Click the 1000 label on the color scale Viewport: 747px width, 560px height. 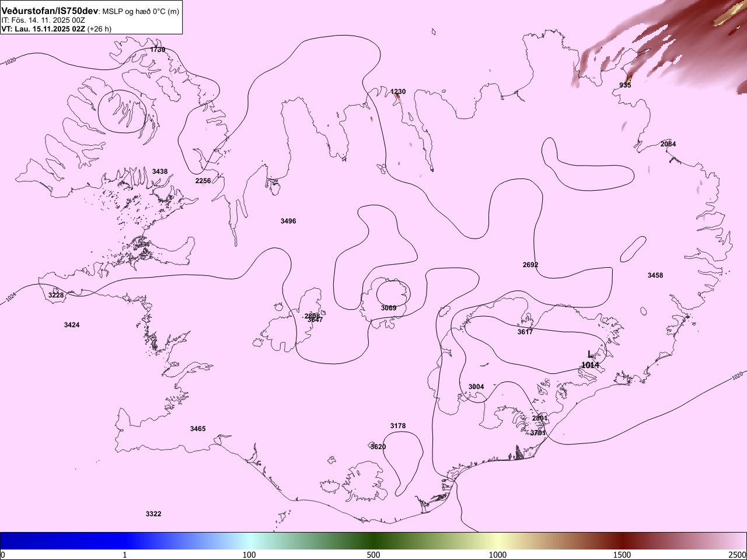pyautogui.click(x=498, y=555)
